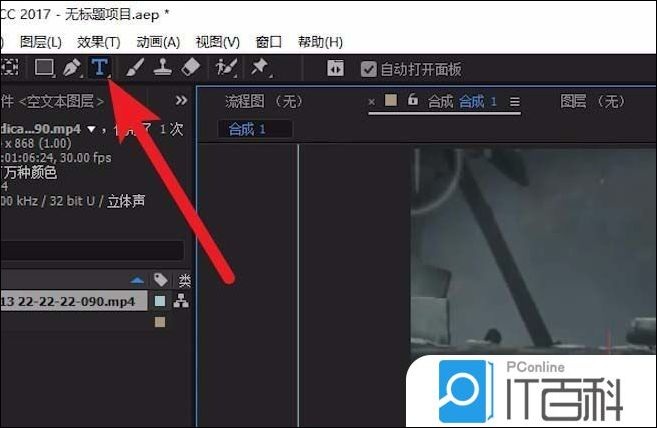657x428 pixels.
Task: Switch to 流程图 (无) tab
Action: (x=264, y=101)
